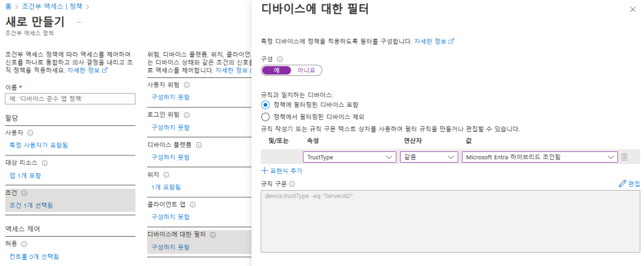Open info icon next to 클라이언트 앱
The height and width of the screenshot is (266, 644).
click(x=193, y=205)
